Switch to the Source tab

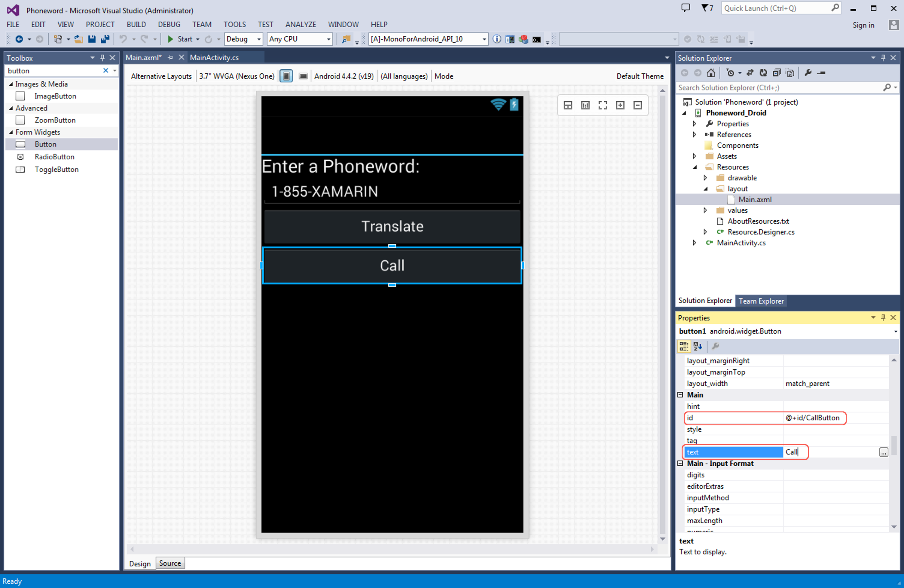[x=170, y=563]
